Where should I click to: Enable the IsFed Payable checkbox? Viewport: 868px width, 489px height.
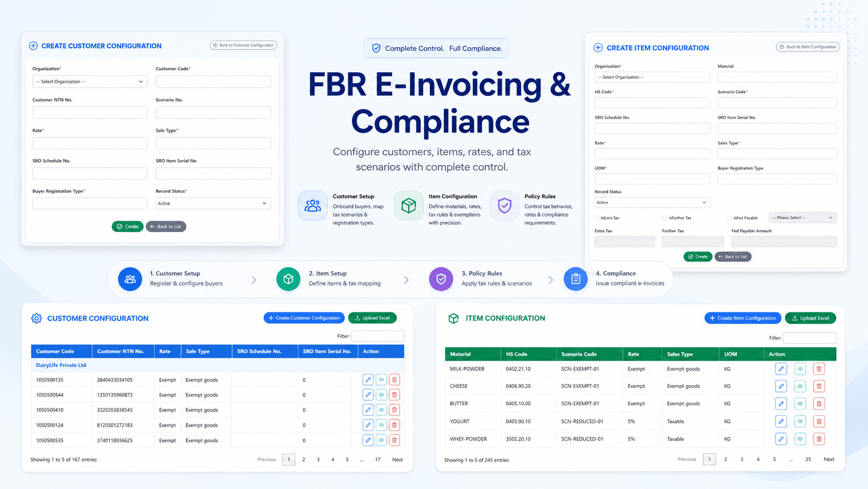tap(729, 218)
